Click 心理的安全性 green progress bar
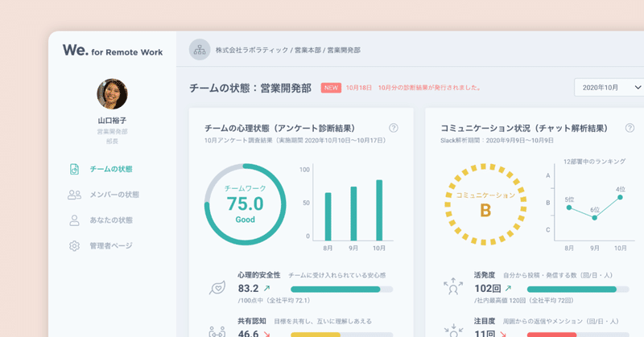Image resolution: width=644 pixels, height=337 pixels. 341,290
